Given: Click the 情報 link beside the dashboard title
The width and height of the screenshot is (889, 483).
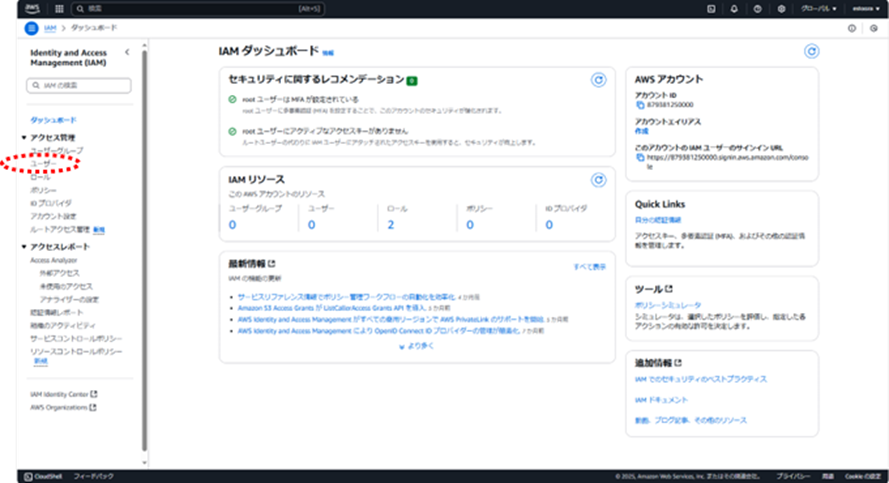Looking at the screenshot, I should [x=328, y=53].
